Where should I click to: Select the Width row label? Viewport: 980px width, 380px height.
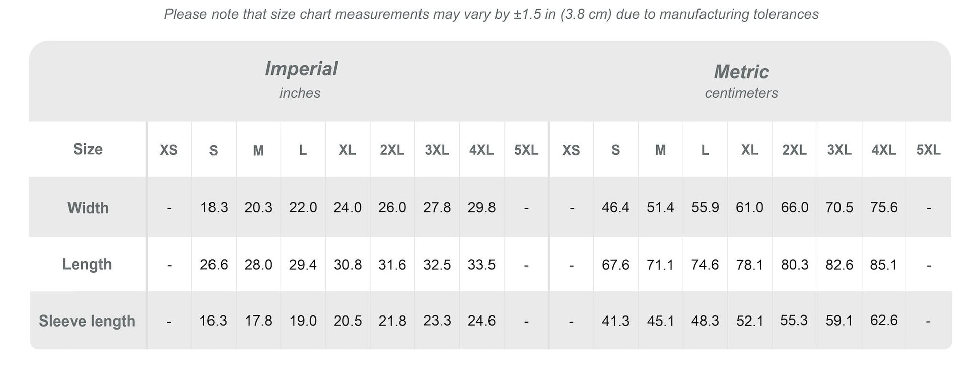coord(88,208)
